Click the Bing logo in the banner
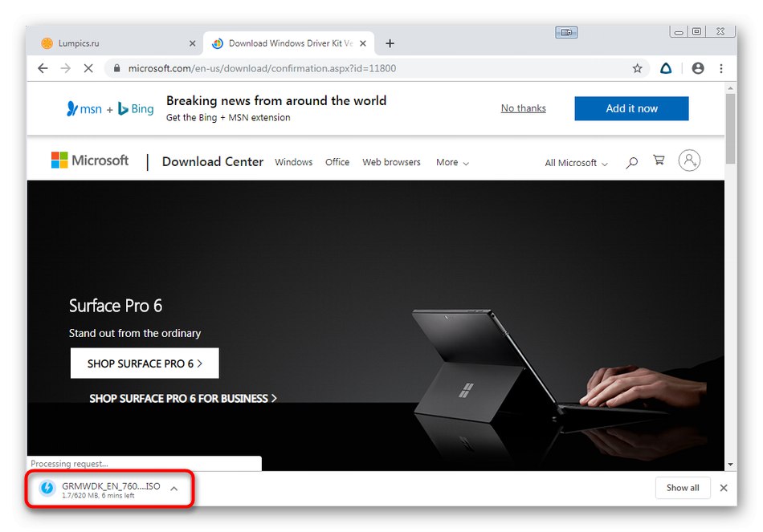The width and height of the screenshot is (763, 532). 135,108
